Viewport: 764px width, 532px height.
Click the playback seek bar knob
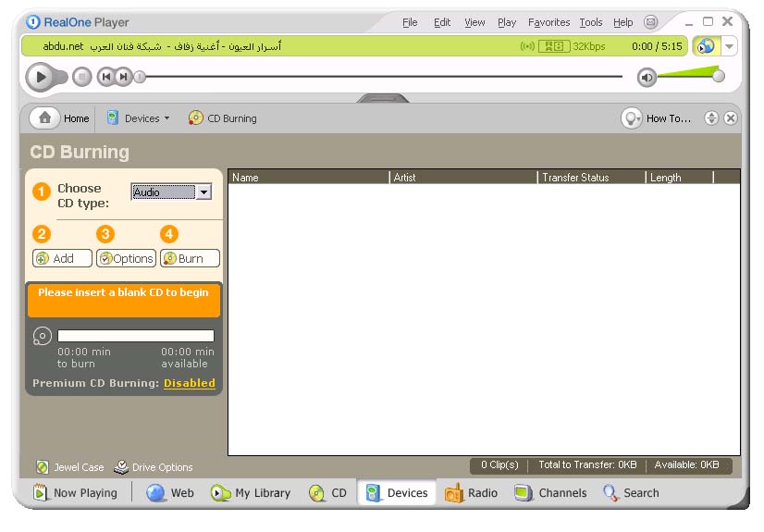140,77
